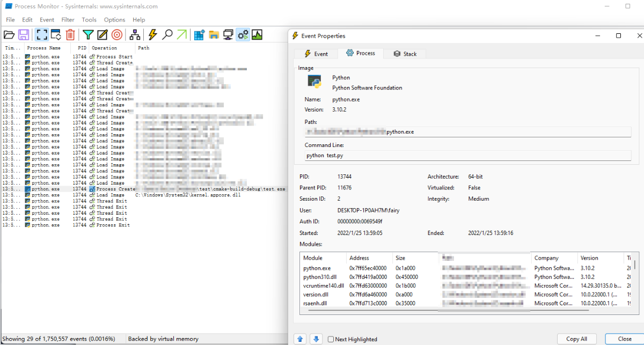Open the File menu
The height and width of the screenshot is (345, 644).
point(10,20)
